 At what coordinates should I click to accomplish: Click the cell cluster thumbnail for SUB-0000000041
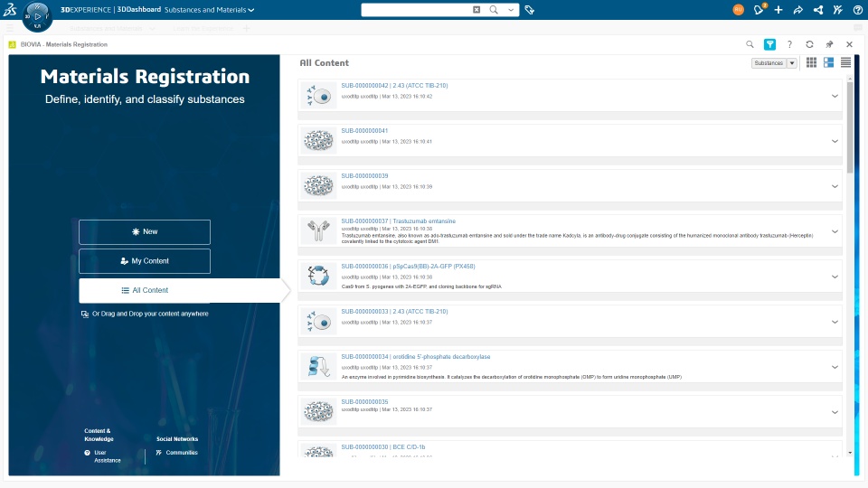[x=318, y=141]
